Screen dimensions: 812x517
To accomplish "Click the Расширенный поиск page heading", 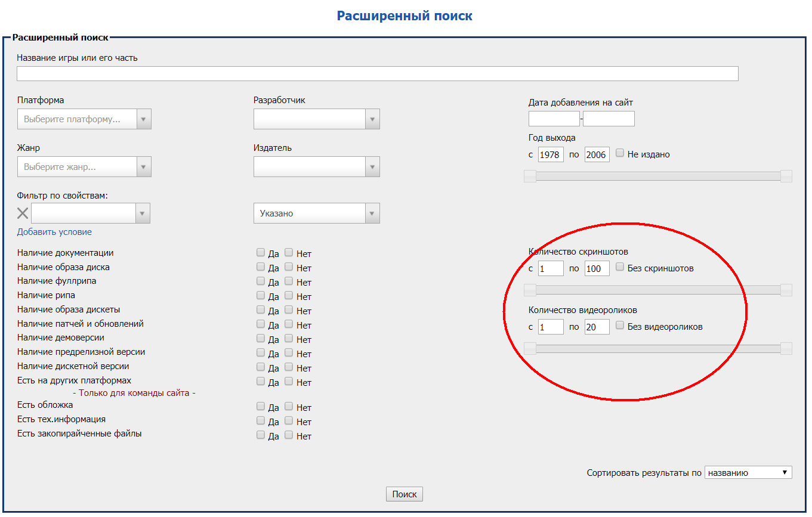I will pos(405,16).
